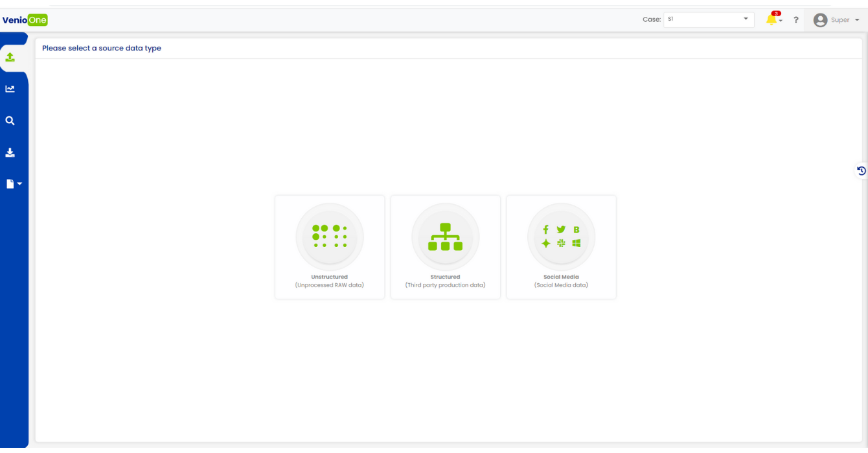Click the Social Media (Social Media data) label
Image resolution: width=868 pixels, height=453 pixels.
(x=561, y=281)
